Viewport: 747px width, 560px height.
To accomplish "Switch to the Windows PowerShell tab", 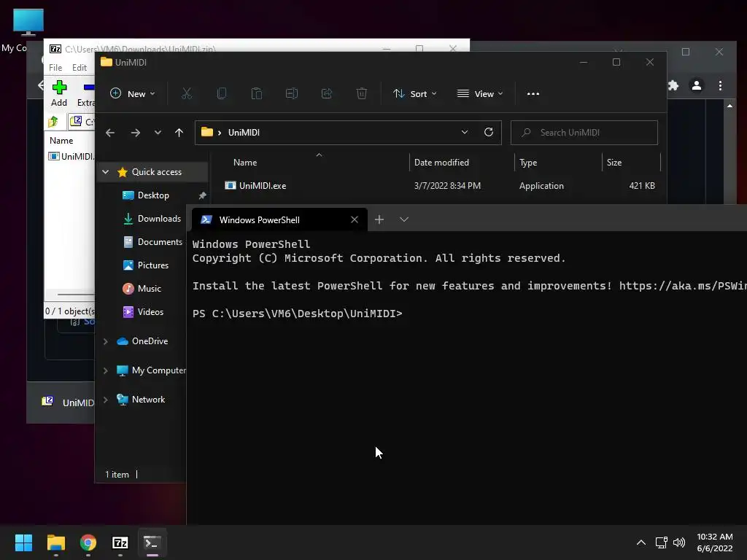I will (x=279, y=219).
